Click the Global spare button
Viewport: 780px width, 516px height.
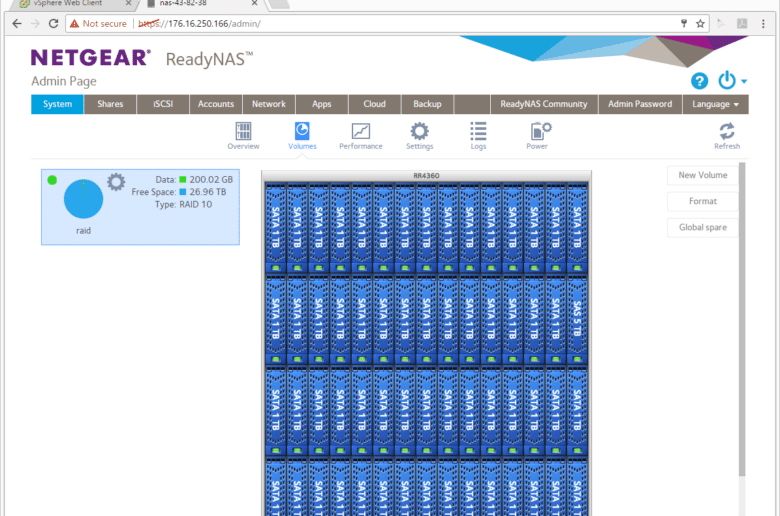(x=702, y=227)
